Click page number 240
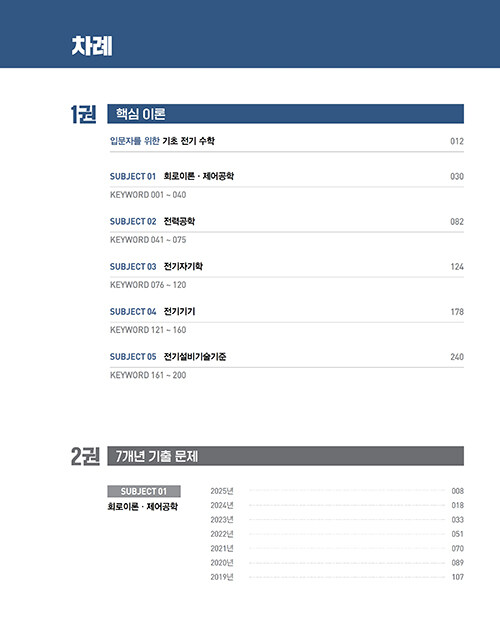Viewport: 500px width, 634px height. click(x=457, y=357)
